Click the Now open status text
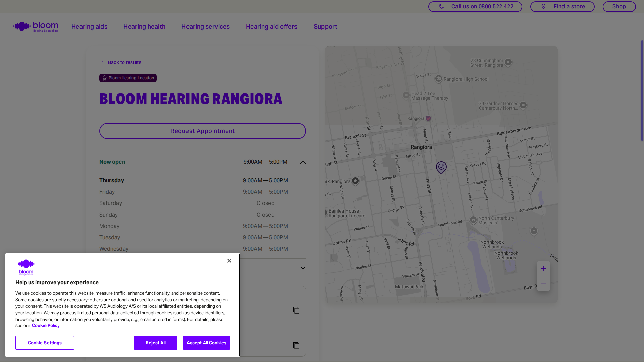This screenshot has height=362, width=644. (x=112, y=162)
